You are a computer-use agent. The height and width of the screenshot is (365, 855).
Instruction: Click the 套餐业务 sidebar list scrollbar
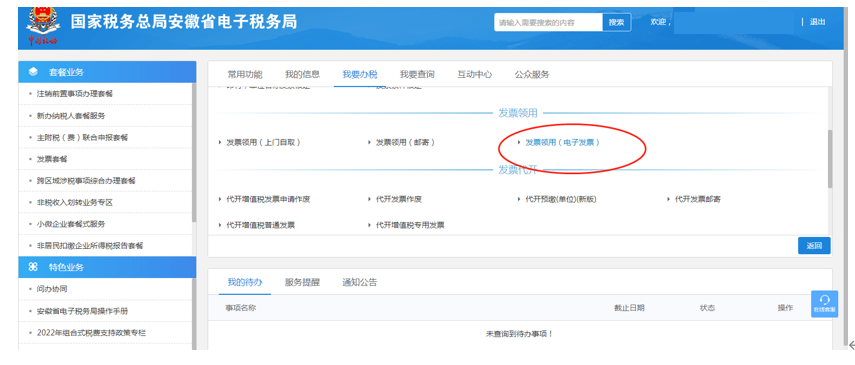pos(194,153)
